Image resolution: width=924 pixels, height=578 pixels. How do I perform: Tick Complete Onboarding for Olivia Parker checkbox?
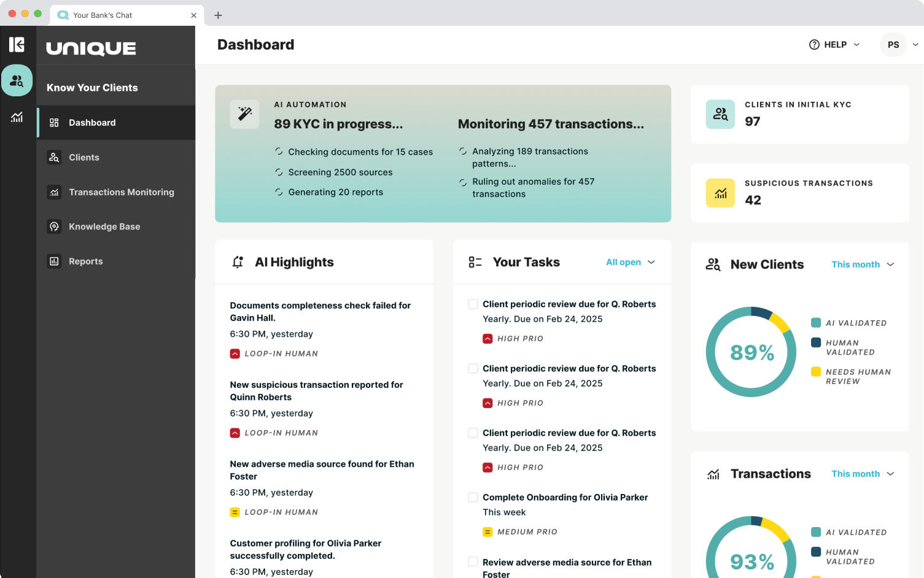(473, 498)
